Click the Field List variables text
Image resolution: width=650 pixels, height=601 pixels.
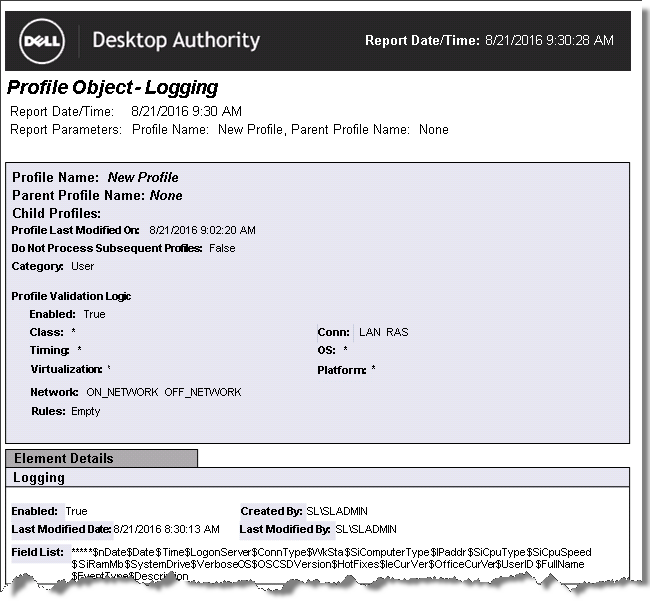tap(330, 558)
